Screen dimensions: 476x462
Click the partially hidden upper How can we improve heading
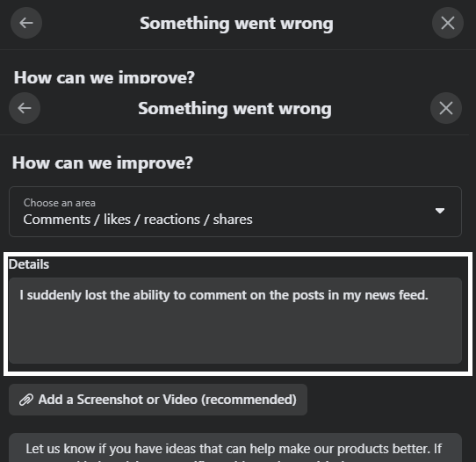click(x=105, y=77)
